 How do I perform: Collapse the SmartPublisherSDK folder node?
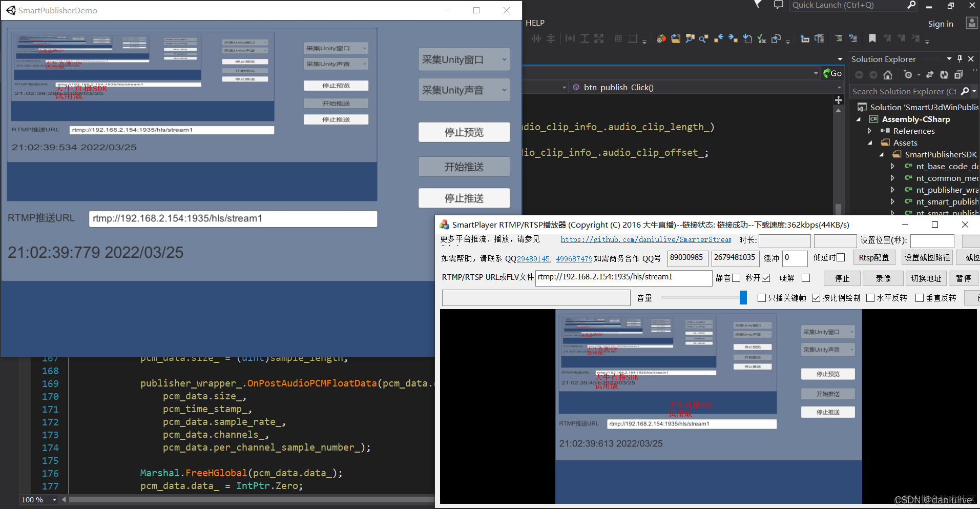(x=882, y=154)
